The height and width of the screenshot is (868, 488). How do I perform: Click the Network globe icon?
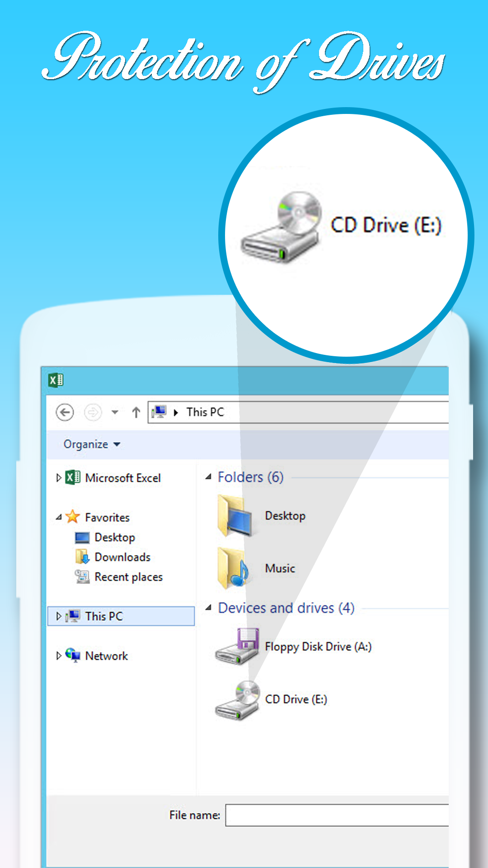(x=73, y=655)
